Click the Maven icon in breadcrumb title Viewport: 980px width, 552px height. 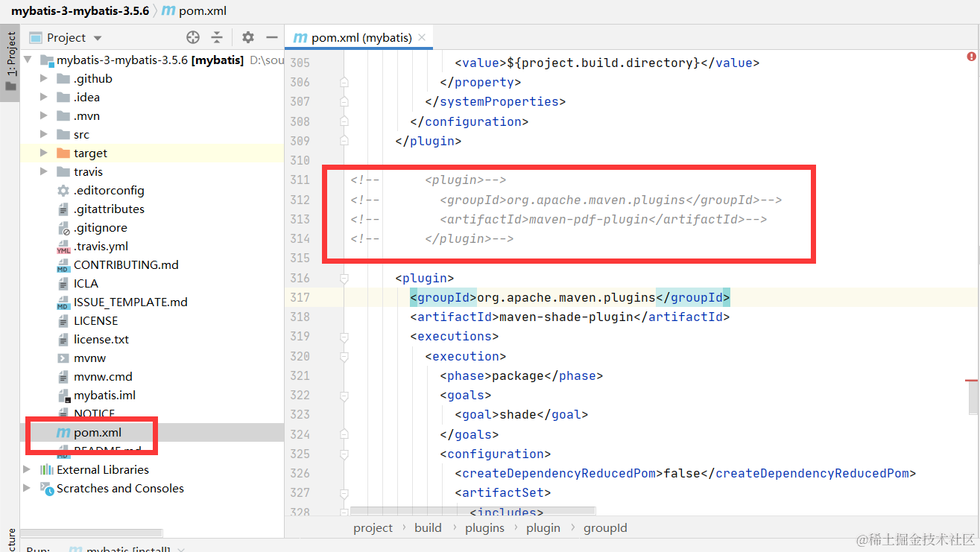168,11
